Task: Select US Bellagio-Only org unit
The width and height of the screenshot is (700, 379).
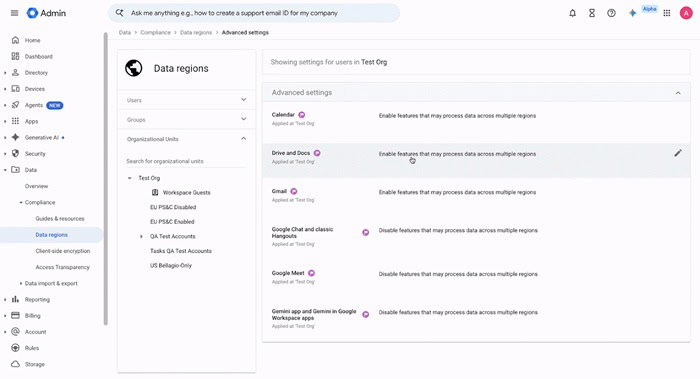Action: [171, 265]
